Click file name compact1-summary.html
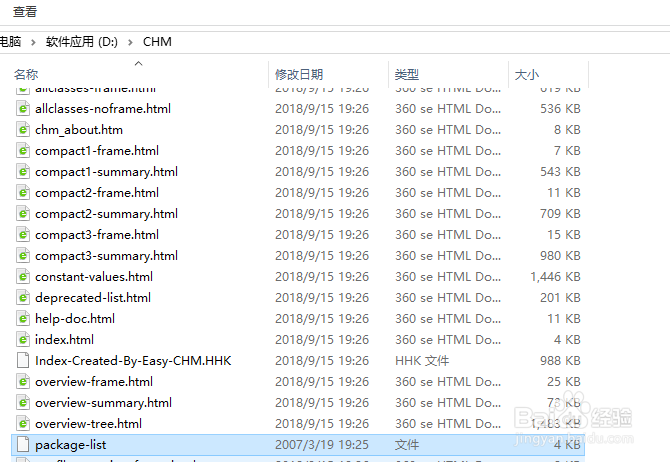 point(106,171)
